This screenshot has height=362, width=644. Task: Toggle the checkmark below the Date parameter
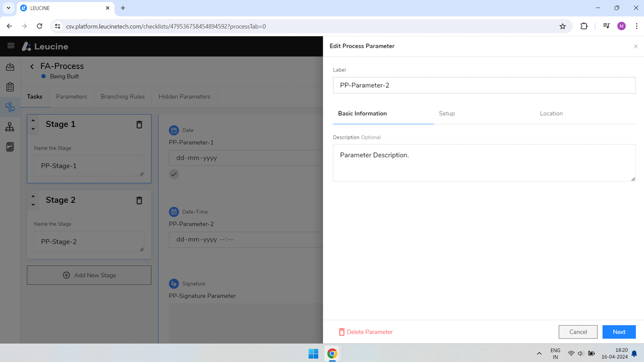[174, 174]
